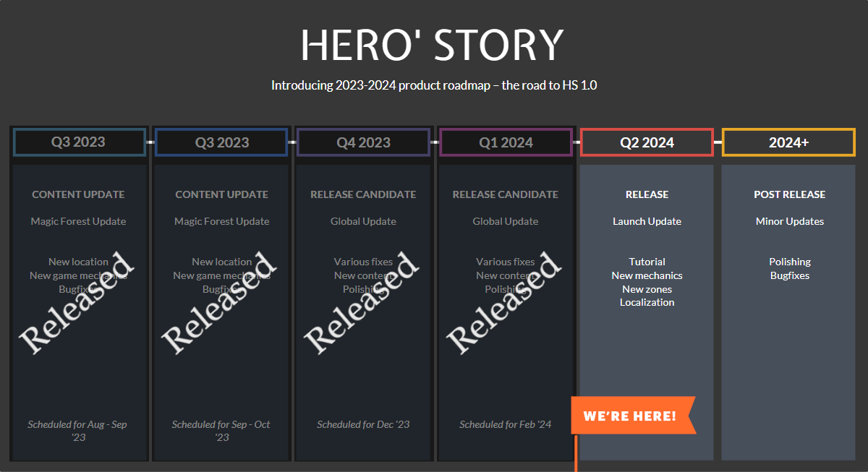Click the New zones list item
Image resolution: width=868 pixels, height=472 pixels.
[x=647, y=289]
